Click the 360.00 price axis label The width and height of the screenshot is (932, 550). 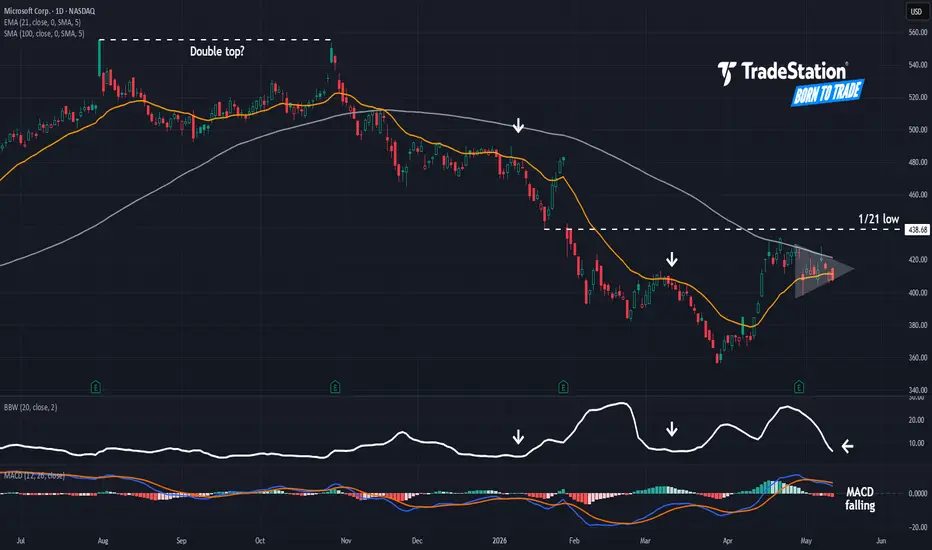918,358
